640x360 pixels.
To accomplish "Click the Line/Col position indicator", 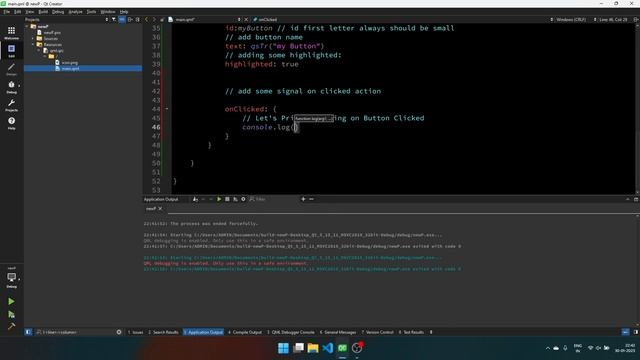I will (x=613, y=20).
